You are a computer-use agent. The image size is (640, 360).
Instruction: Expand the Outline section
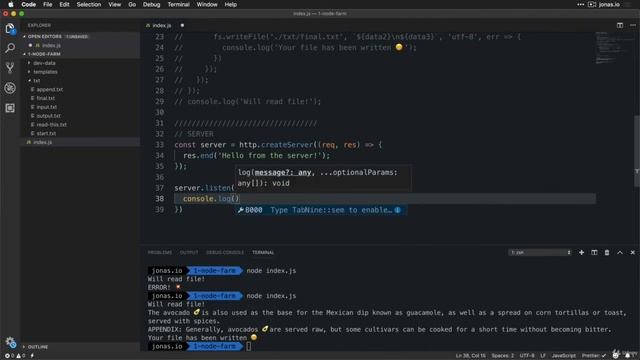[38, 347]
